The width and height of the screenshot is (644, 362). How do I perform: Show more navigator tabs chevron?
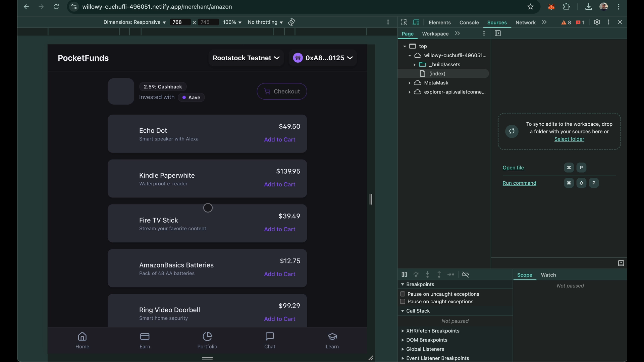(457, 34)
